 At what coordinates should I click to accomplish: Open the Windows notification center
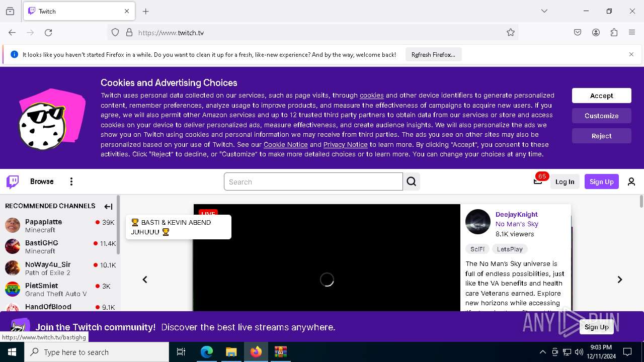[x=627, y=352]
